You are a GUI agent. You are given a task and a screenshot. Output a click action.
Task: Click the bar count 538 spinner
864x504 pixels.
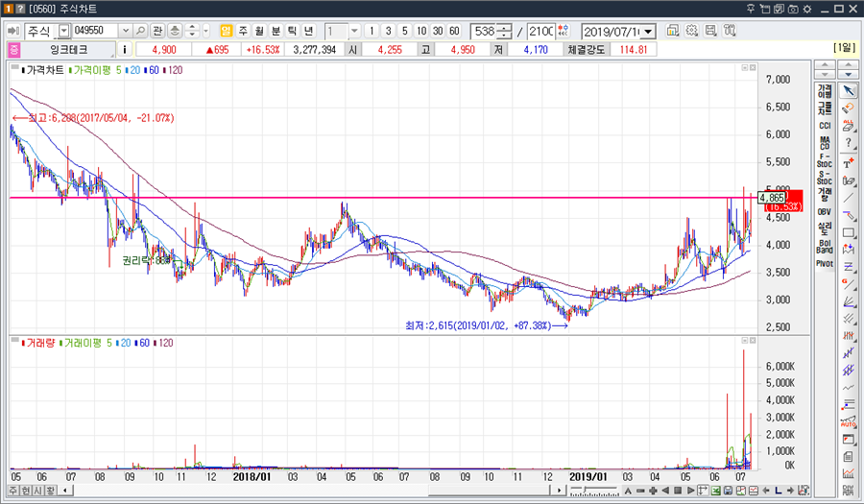[504, 32]
